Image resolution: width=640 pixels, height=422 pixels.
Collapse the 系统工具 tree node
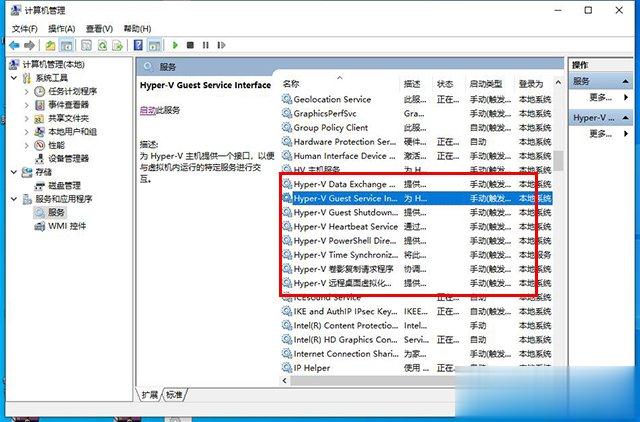point(14,78)
